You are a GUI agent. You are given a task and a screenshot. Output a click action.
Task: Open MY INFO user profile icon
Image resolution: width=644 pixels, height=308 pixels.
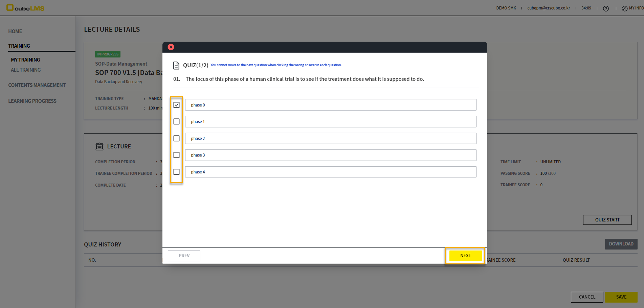tap(624, 8)
